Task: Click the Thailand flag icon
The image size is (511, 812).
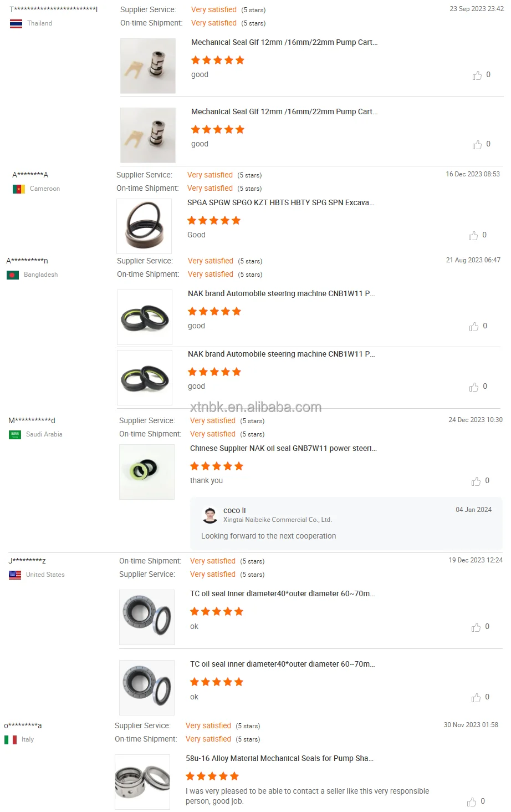Action: [16, 24]
